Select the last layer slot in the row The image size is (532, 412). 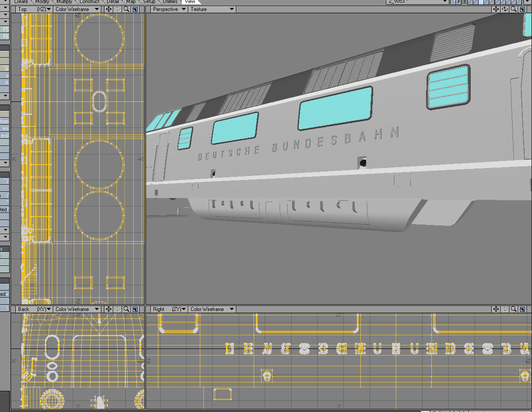point(519,2)
